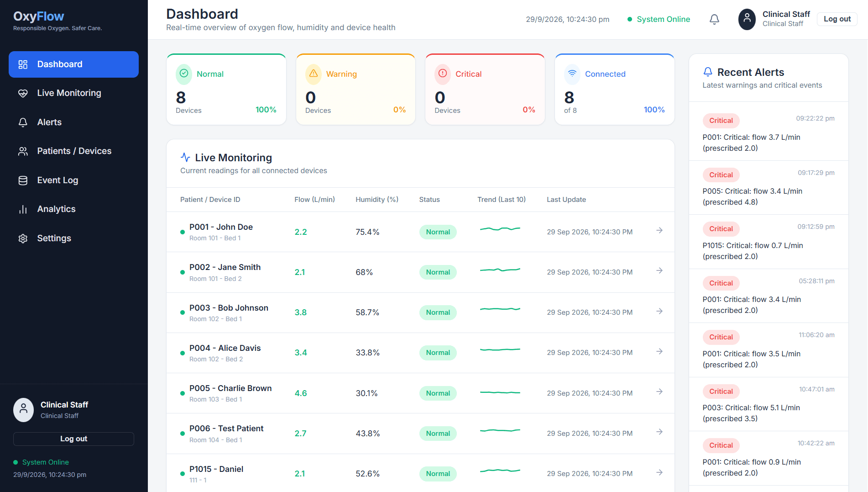The image size is (868, 492).
Task: Click humidity value 33.8% for Alice Davis
Action: [x=368, y=353]
